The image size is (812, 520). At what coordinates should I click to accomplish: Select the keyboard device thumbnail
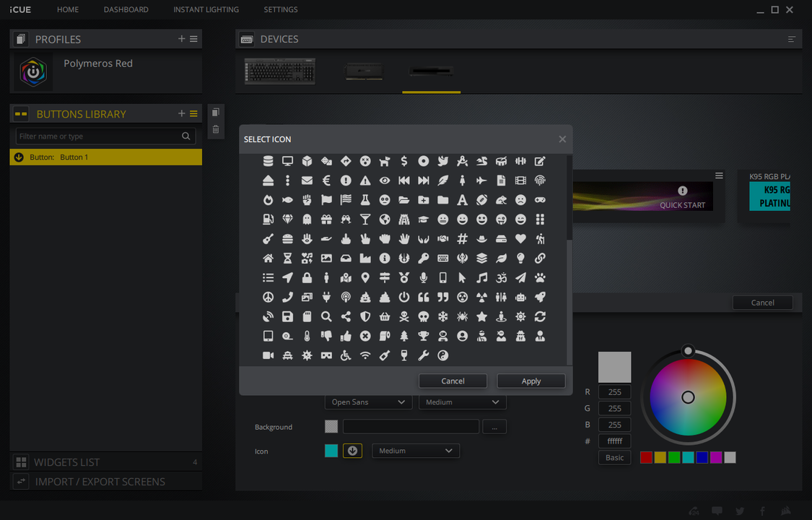[279, 71]
